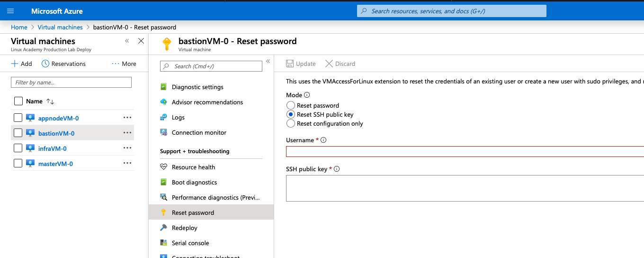Select the Reset password radio option
The image size is (644, 258).
pos(291,105)
